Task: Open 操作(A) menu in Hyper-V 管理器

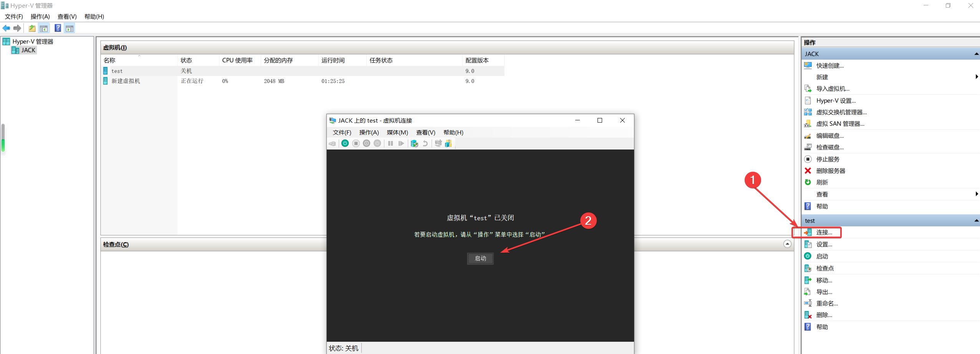Action: click(40, 17)
